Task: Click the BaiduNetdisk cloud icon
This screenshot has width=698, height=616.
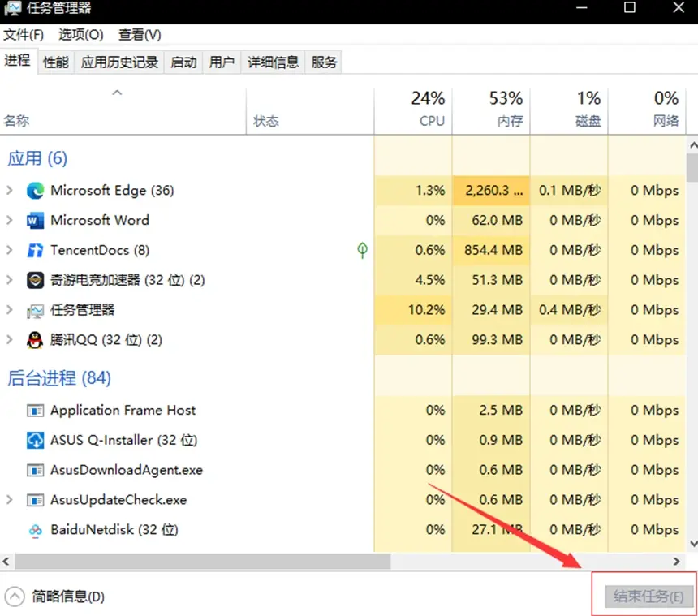Action: [35, 530]
